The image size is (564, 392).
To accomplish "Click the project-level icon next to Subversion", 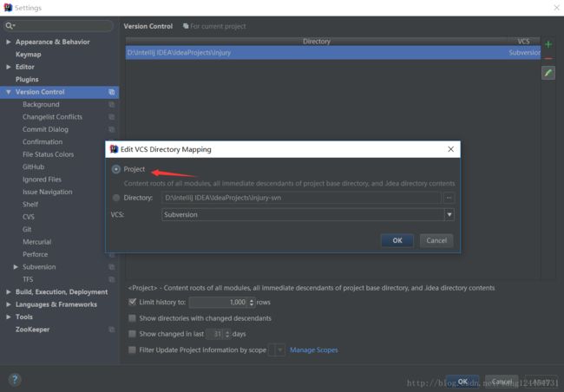I will point(112,267).
